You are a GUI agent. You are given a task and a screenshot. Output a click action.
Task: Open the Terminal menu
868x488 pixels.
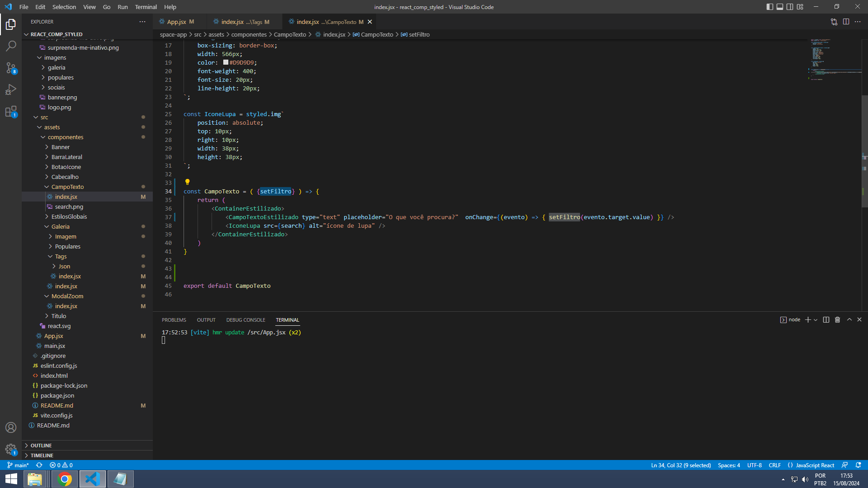tap(146, 7)
